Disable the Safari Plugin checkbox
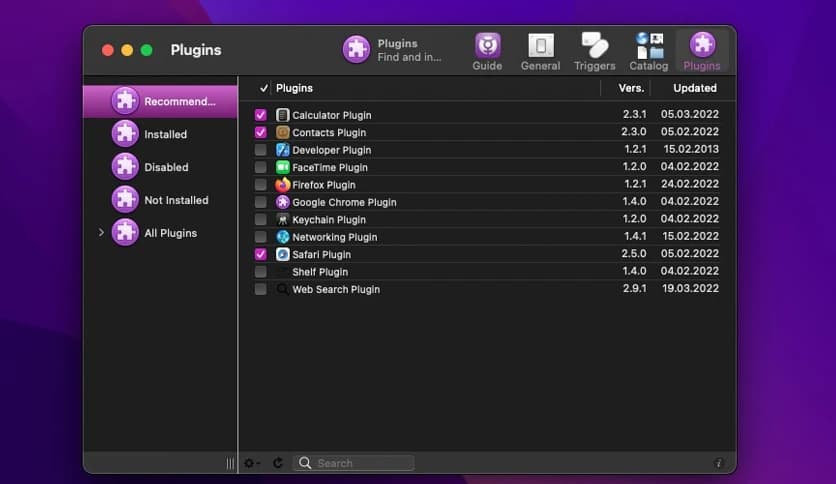The width and height of the screenshot is (836, 484). coord(261,254)
